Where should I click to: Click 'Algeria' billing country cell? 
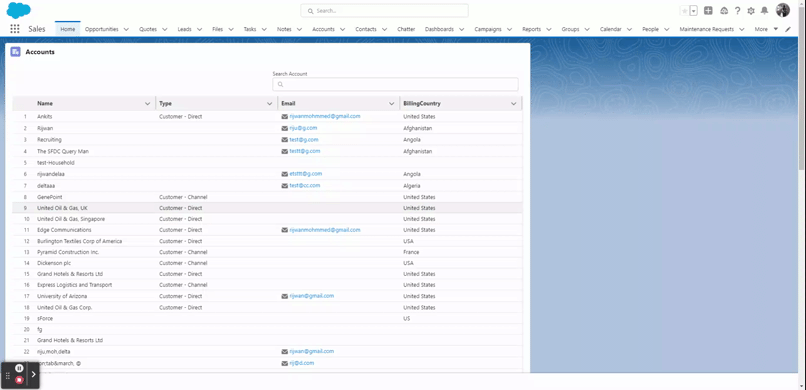coord(412,185)
